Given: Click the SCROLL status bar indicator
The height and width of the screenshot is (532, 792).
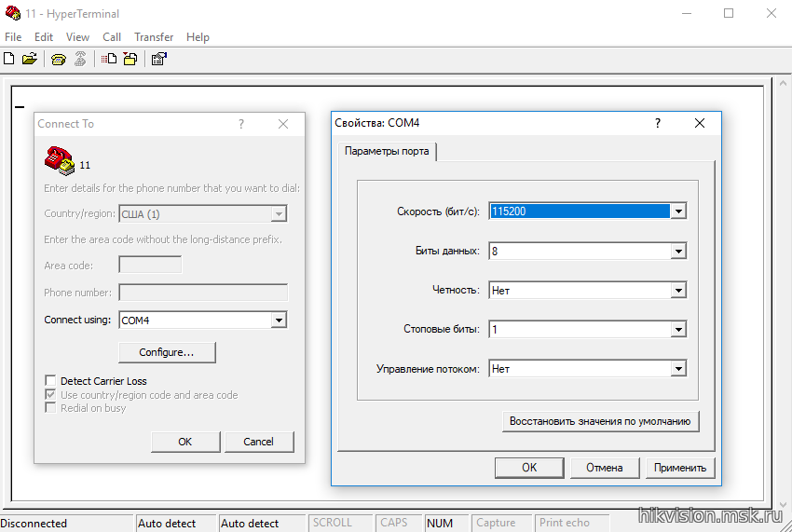Looking at the screenshot, I should (x=333, y=523).
